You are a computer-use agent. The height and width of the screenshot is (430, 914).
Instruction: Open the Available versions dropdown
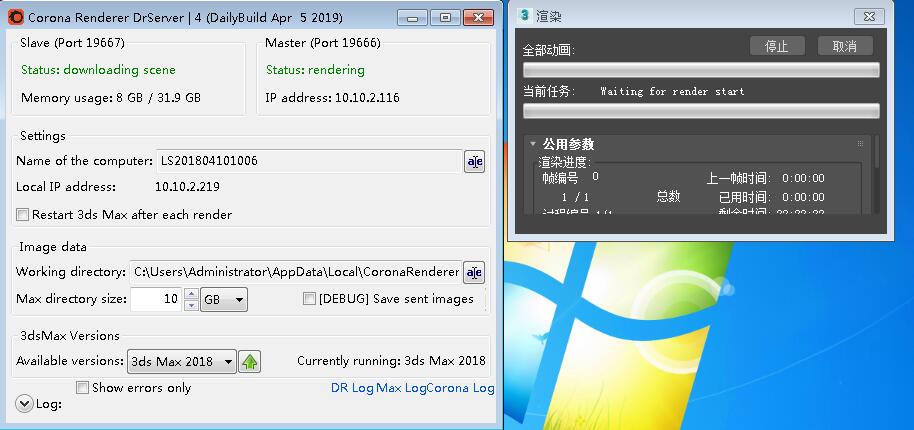click(x=182, y=361)
